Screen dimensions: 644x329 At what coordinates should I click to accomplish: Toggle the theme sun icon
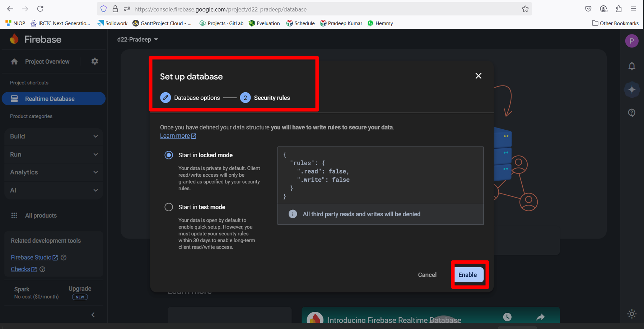coord(632,314)
